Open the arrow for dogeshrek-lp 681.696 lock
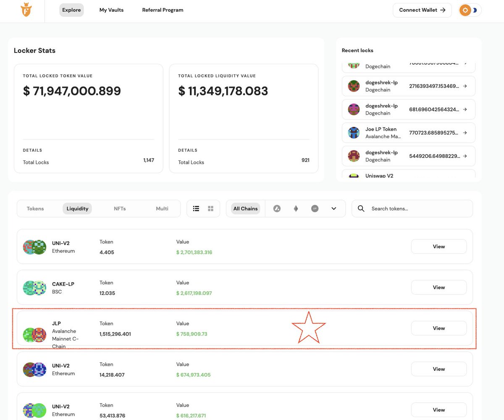504x420 pixels. (x=465, y=109)
